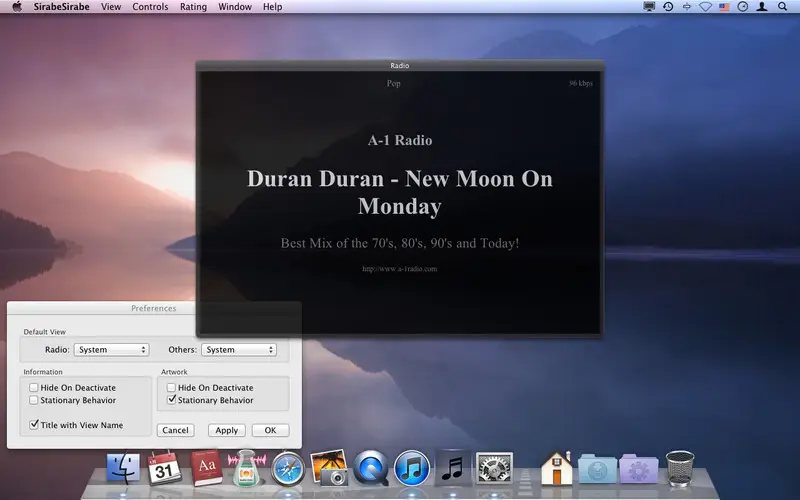Screen dimensions: 800x500
Task: Open Spotlight search
Action: tap(782, 7)
